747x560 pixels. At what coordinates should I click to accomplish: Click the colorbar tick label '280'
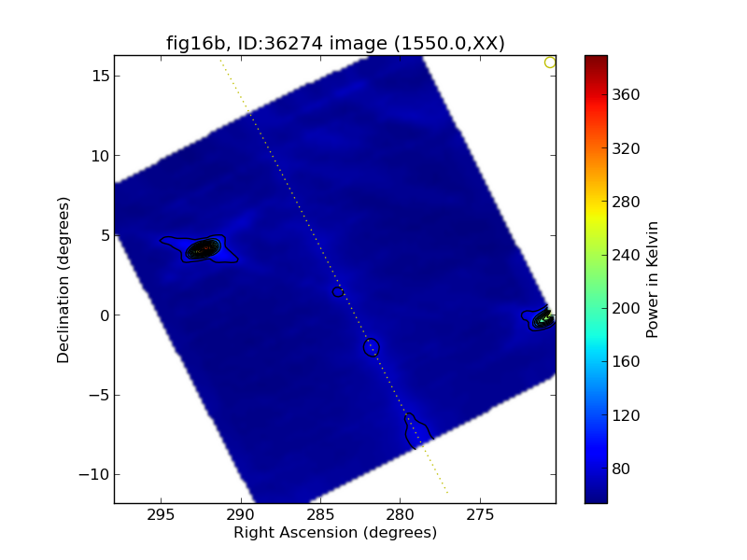[626, 202]
